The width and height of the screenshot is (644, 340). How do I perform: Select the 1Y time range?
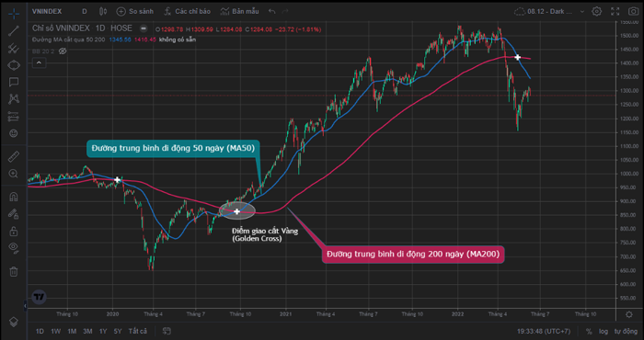point(103,331)
